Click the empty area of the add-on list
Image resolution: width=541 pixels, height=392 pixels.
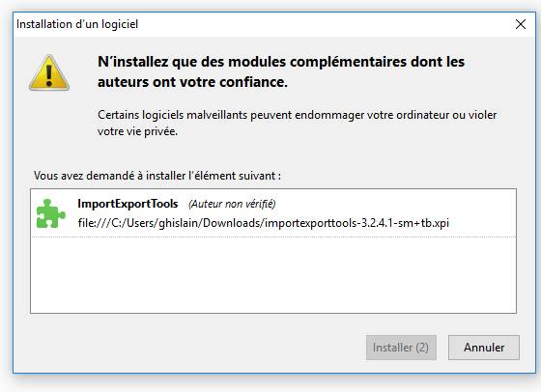273,275
